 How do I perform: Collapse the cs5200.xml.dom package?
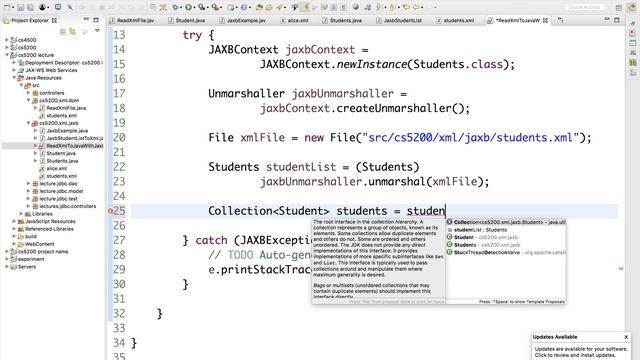click(29, 100)
